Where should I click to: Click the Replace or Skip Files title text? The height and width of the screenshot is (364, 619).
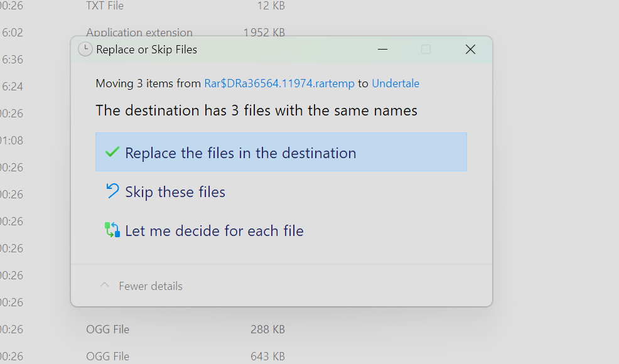(146, 50)
